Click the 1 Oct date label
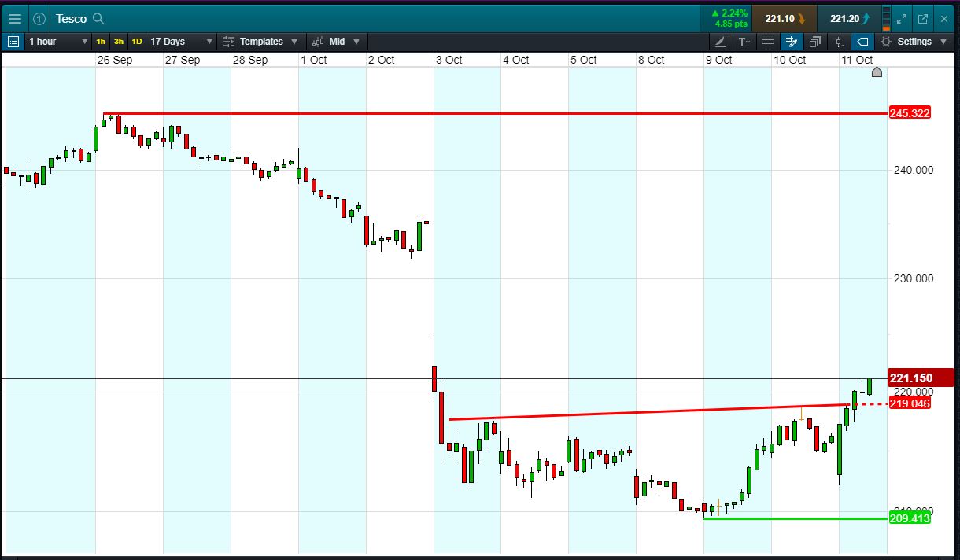The height and width of the screenshot is (560, 960). 313,60
